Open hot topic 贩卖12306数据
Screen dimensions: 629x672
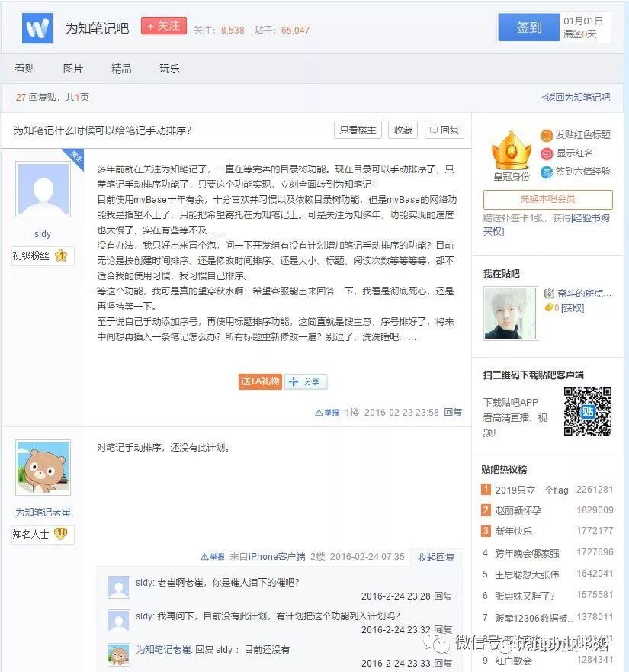click(x=534, y=618)
